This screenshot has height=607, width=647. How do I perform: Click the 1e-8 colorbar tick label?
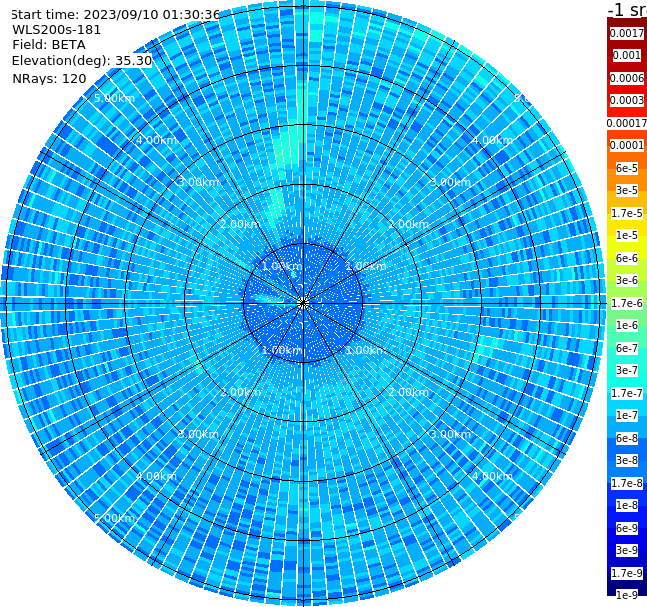pyautogui.click(x=627, y=505)
